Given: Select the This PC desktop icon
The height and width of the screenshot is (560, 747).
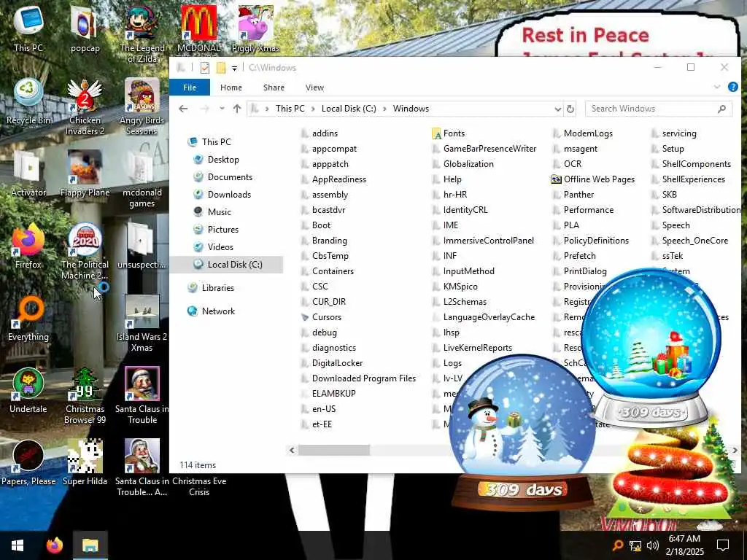Looking at the screenshot, I should [28, 29].
